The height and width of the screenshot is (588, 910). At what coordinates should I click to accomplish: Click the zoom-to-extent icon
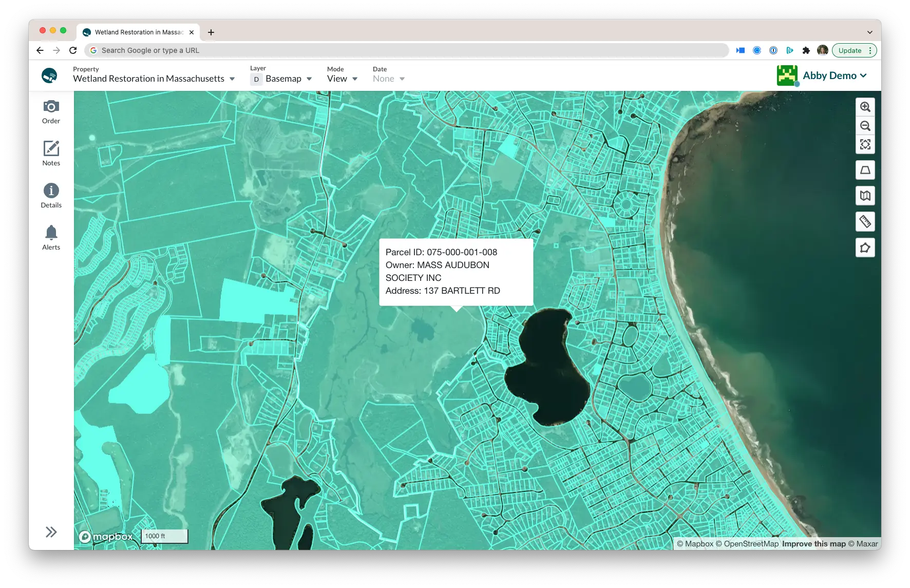(x=865, y=145)
